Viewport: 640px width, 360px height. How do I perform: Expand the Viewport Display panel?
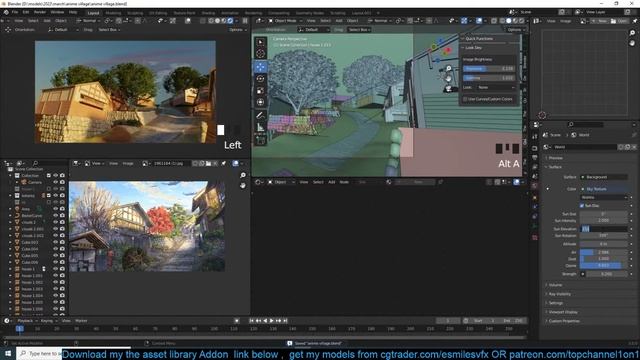(563, 312)
